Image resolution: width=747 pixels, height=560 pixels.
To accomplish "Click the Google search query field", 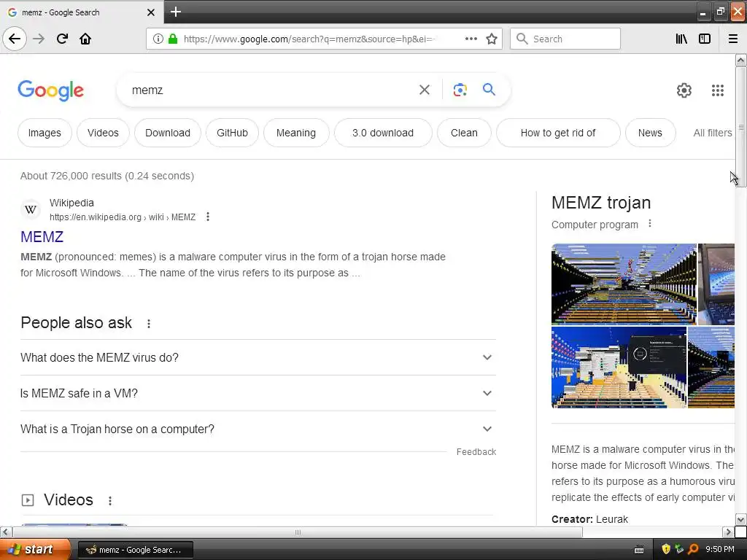I will click(271, 90).
